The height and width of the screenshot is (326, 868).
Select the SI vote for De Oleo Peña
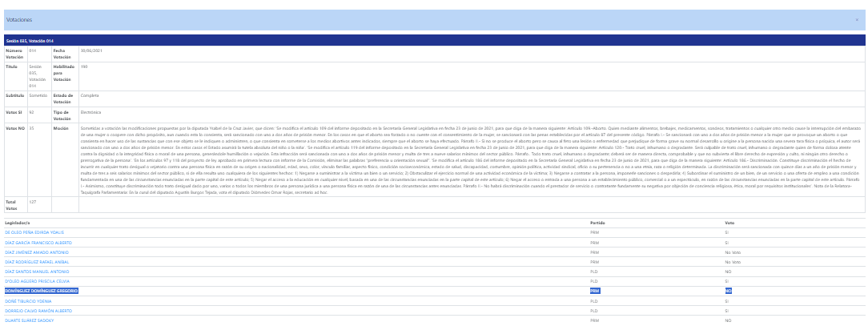pos(727,233)
